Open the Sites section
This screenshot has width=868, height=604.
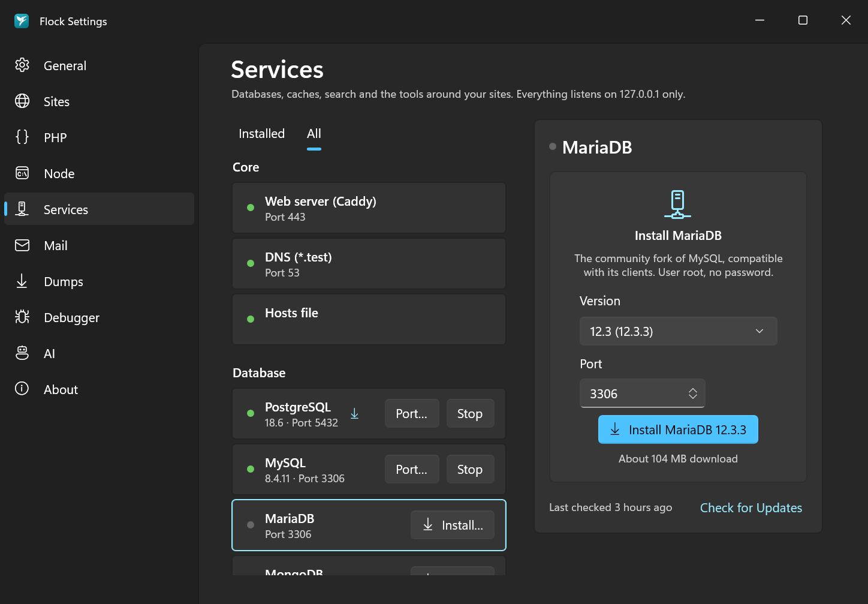(99, 101)
